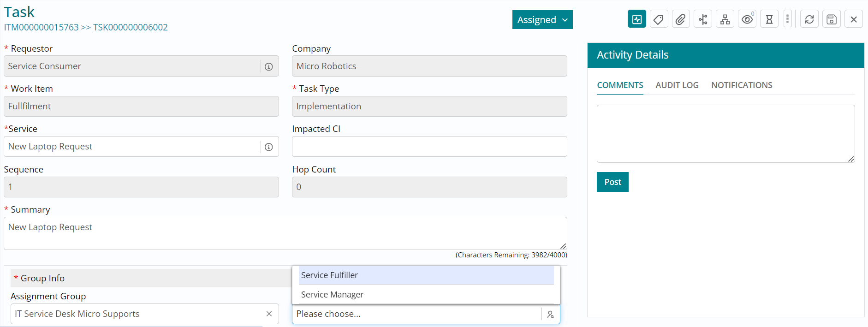Click inside the comments text area
This screenshot has height=327, width=868.
point(725,134)
